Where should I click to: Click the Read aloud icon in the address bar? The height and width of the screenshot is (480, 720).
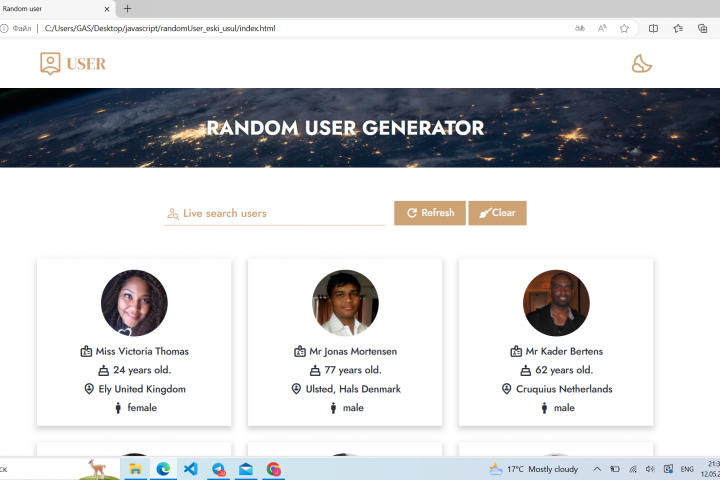pyautogui.click(x=602, y=28)
